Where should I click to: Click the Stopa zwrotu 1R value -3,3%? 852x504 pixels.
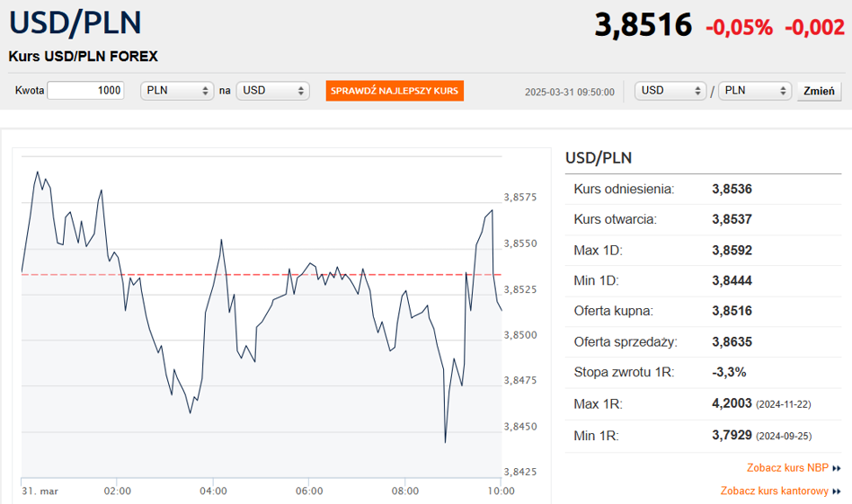[x=729, y=372]
